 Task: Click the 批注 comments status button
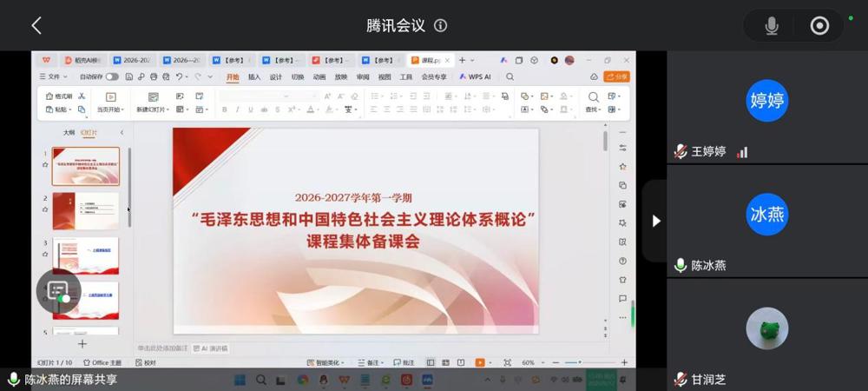tap(404, 362)
